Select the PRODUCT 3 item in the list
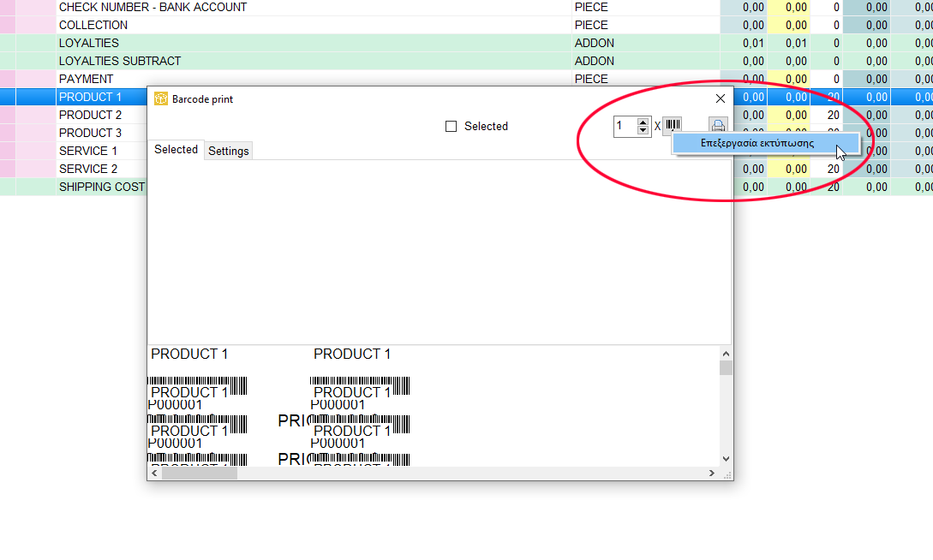 91,133
